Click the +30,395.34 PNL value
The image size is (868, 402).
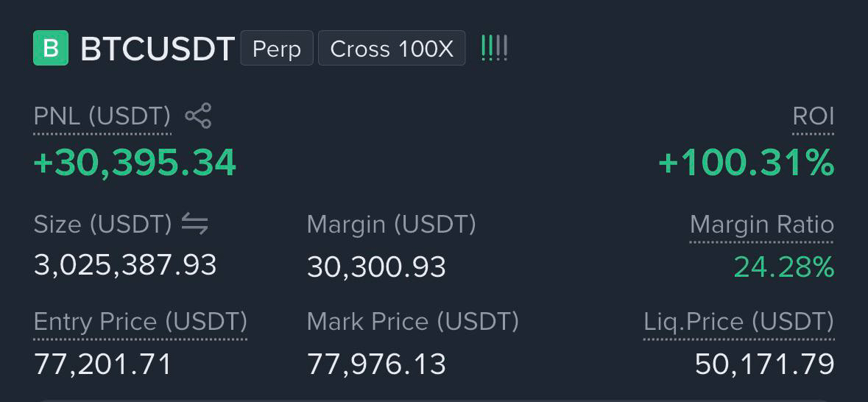pyautogui.click(x=135, y=163)
